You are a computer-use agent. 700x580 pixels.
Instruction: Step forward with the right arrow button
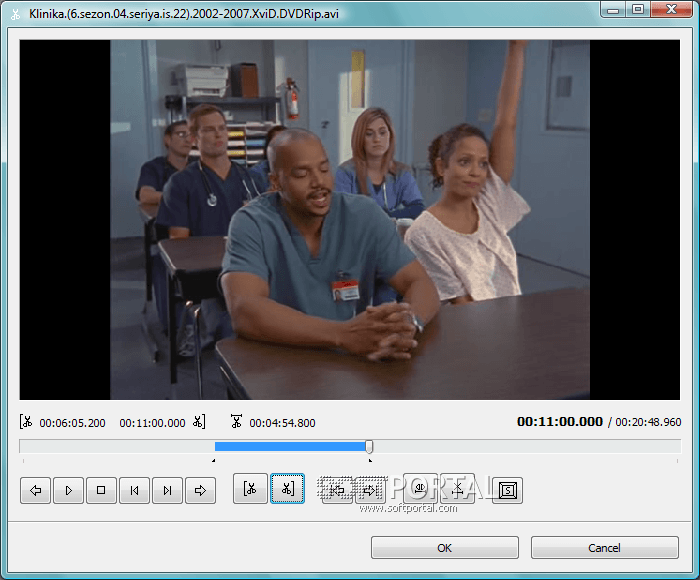[x=200, y=490]
